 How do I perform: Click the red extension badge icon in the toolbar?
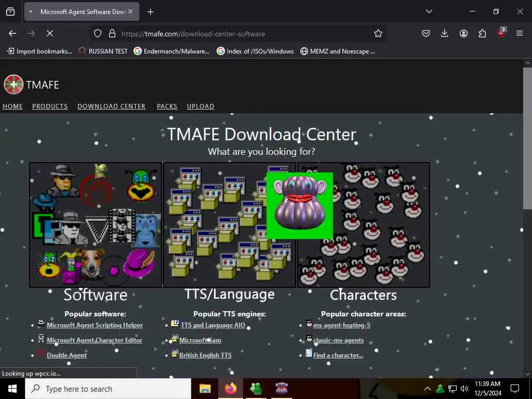pos(501,33)
